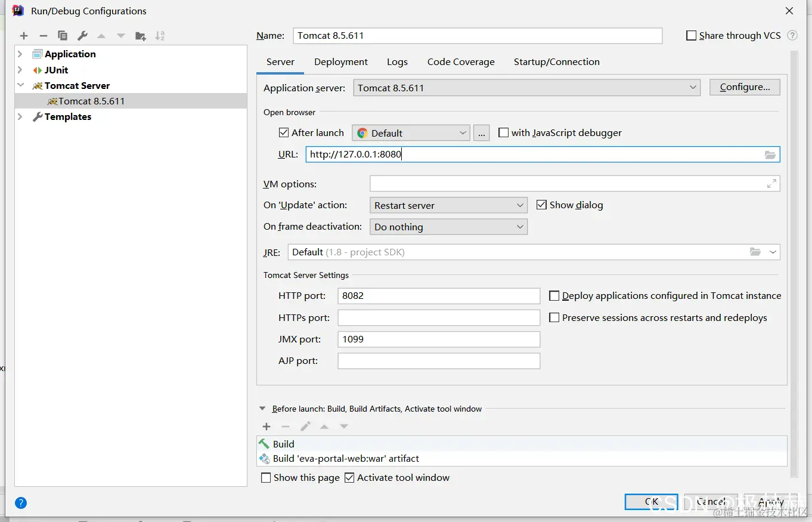Expand the Application tree node
812x522 pixels.
20,54
